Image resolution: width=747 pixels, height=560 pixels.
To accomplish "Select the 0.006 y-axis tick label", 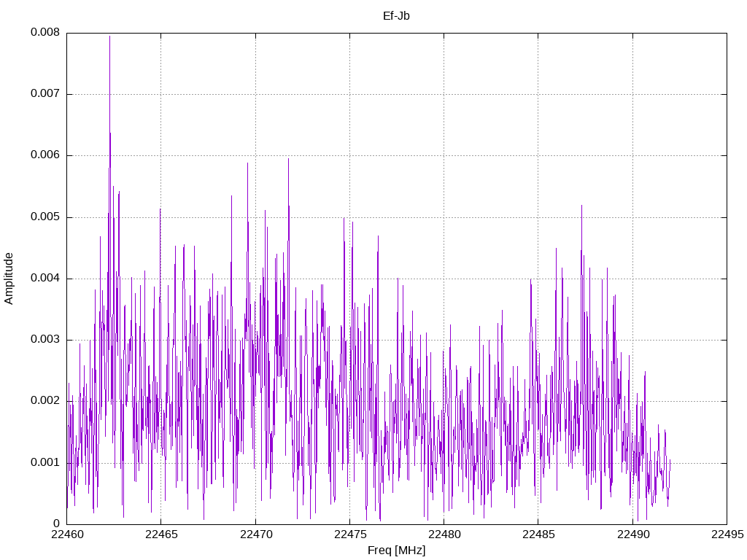I will tap(45, 155).
